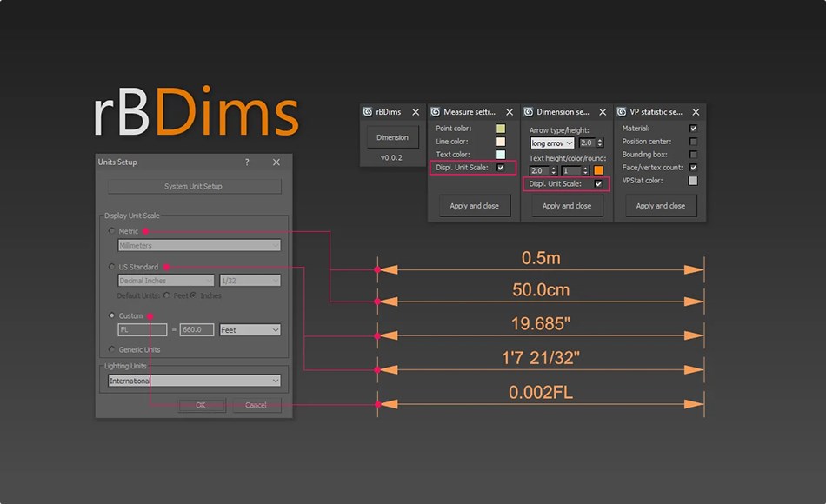Click the Dimension button in rBDims
This screenshot has height=504, width=826.
coord(393,138)
